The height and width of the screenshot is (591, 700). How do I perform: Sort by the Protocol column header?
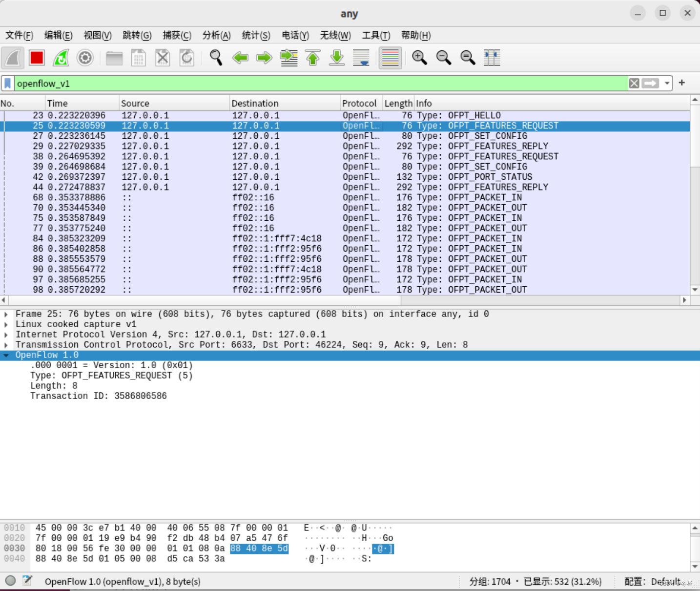click(361, 103)
